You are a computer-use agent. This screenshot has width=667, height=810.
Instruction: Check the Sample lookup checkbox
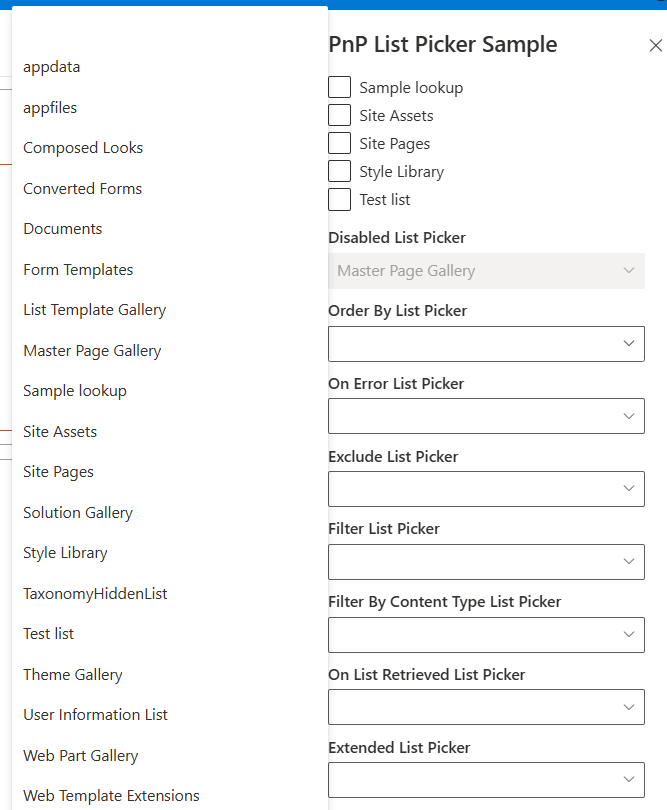point(340,88)
